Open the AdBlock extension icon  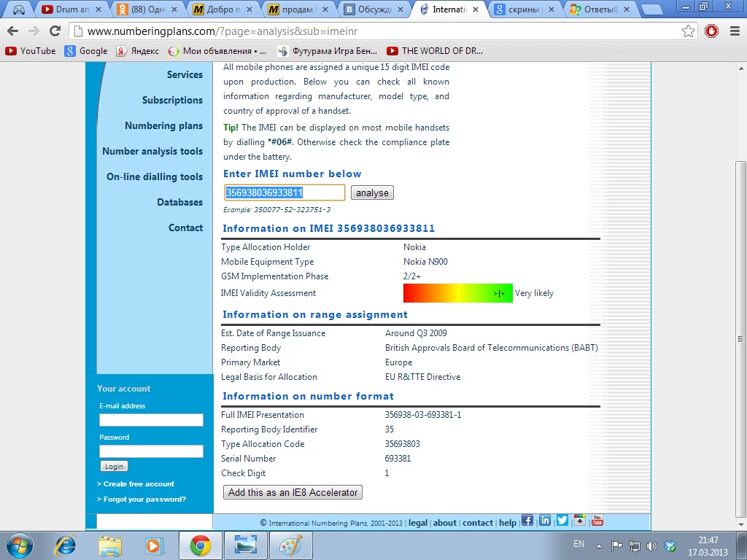click(x=712, y=31)
